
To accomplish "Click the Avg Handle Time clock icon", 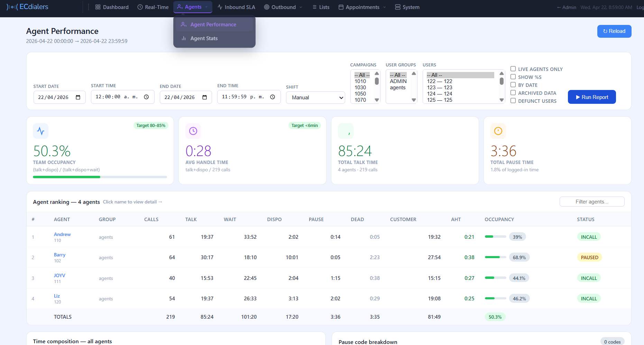I will pyautogui.click(x=193, y=131).
